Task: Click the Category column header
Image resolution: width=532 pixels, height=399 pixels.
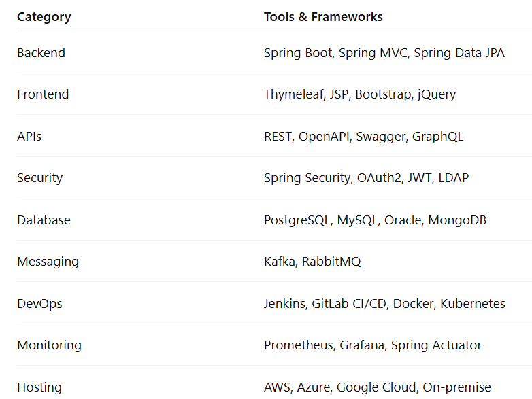Action: coord(44,17)
